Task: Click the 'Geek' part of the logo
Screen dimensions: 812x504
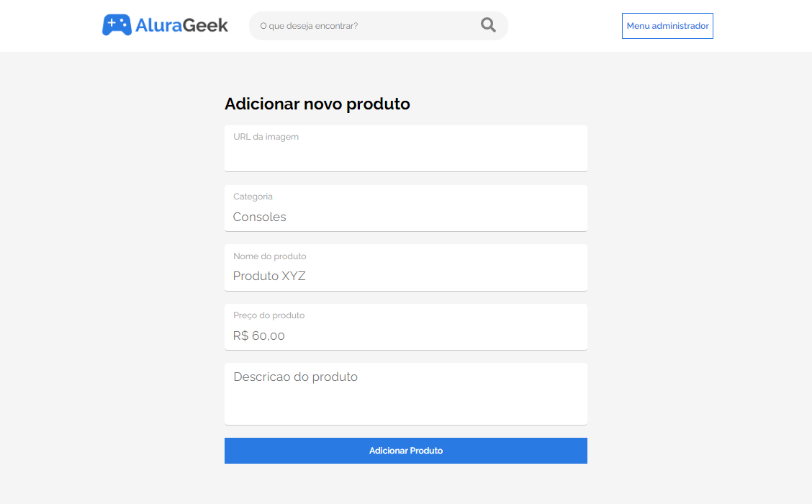Action: pos(206,25)
